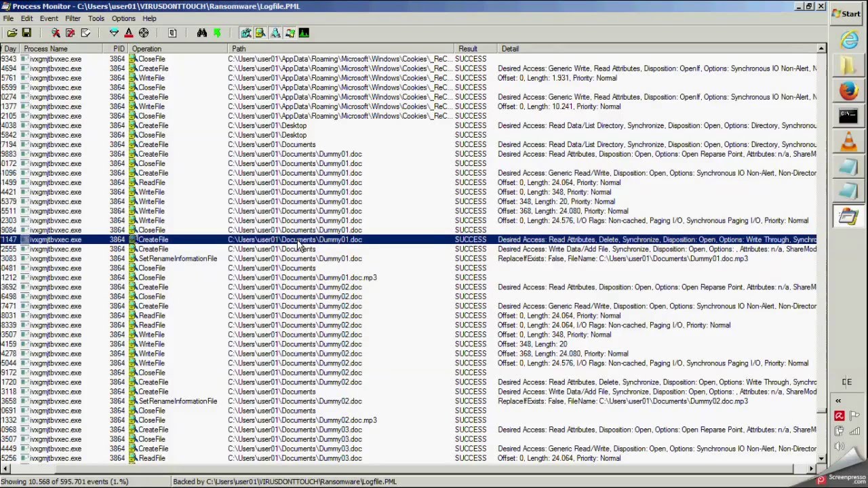Expand hidden tray icons with the chevron
Viewport: 868px width, 488px height.
pos(838,401)
